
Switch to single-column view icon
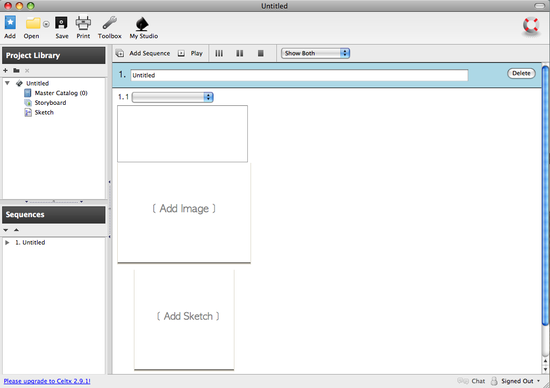[x=261, y=53]
